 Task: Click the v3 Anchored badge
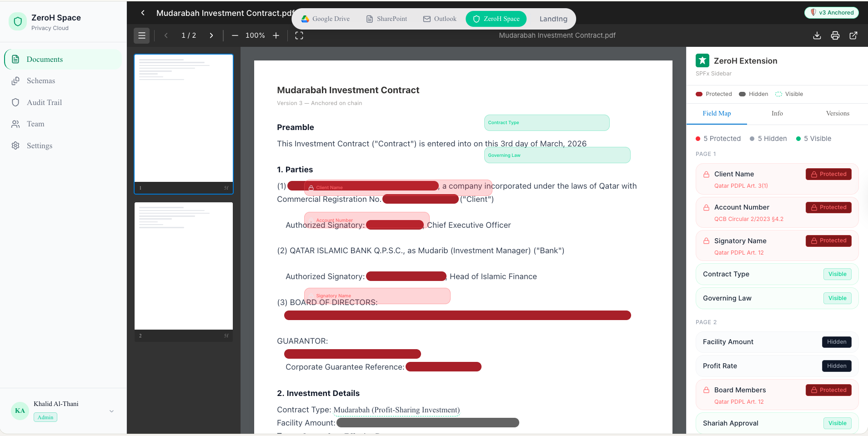(x=832, y=13)
